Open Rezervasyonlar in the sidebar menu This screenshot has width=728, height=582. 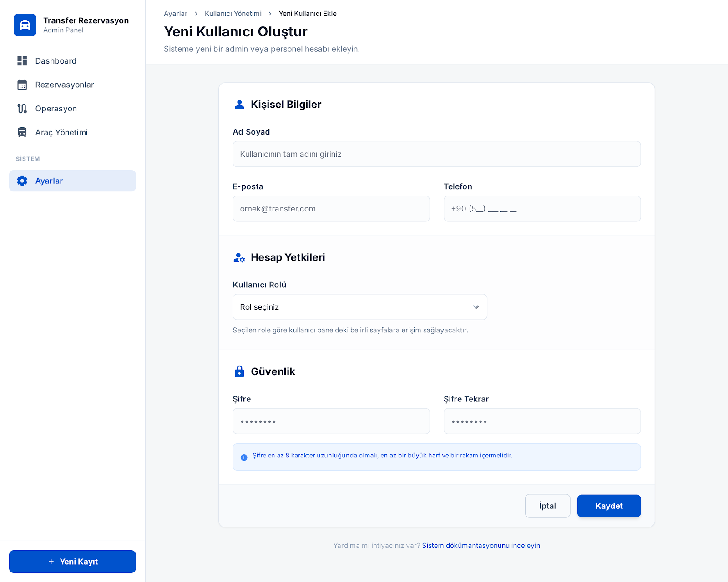click(65, 85)
